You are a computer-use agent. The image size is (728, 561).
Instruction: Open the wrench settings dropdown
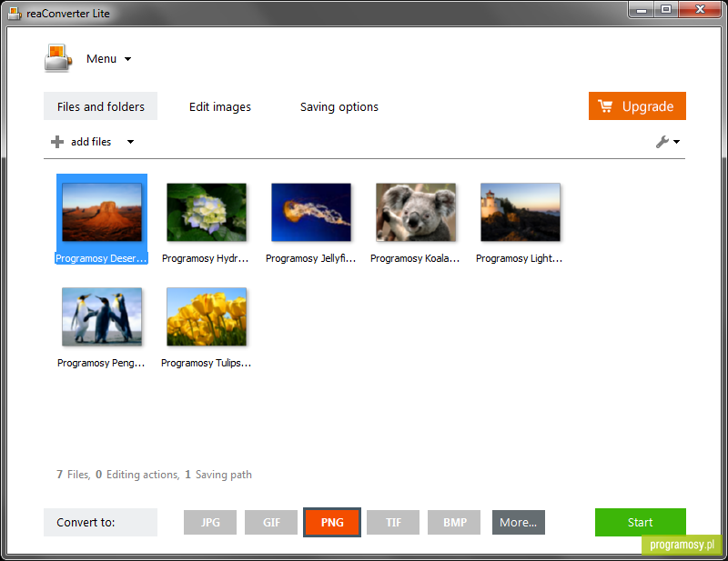tap(668, 142)
